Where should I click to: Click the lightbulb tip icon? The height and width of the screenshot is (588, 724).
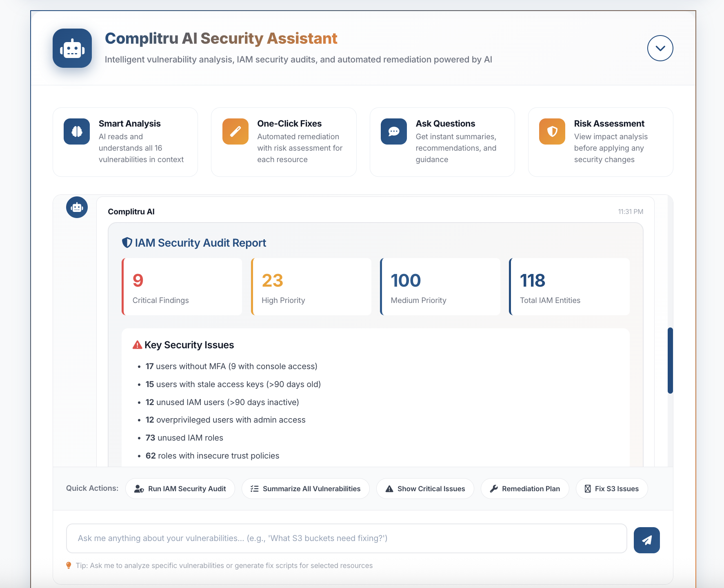(68, 566)
